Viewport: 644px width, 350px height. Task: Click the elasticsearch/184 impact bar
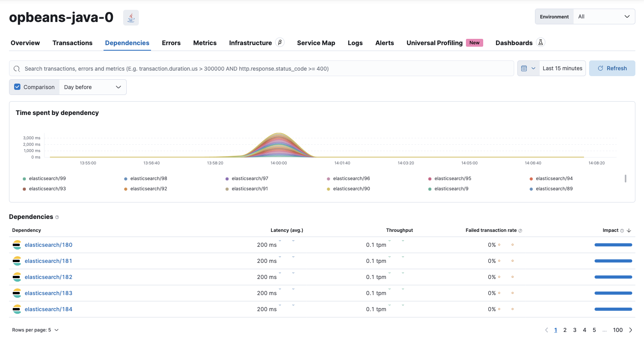(x=613, y=309)
